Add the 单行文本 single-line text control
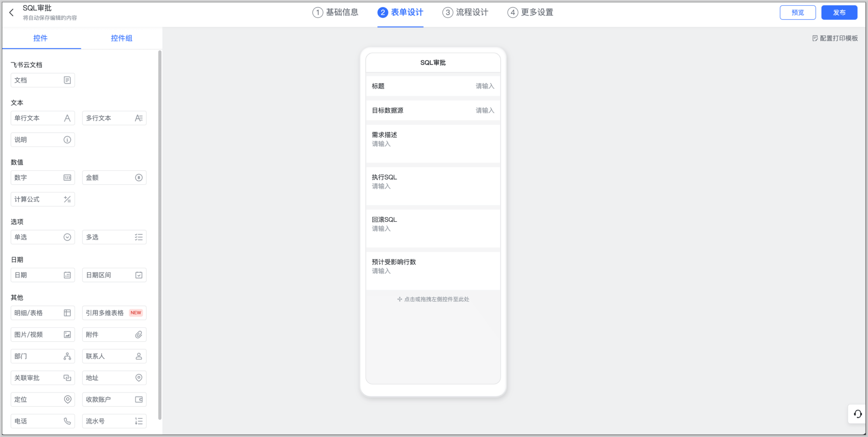868x437 pixels. click(42, 118)
